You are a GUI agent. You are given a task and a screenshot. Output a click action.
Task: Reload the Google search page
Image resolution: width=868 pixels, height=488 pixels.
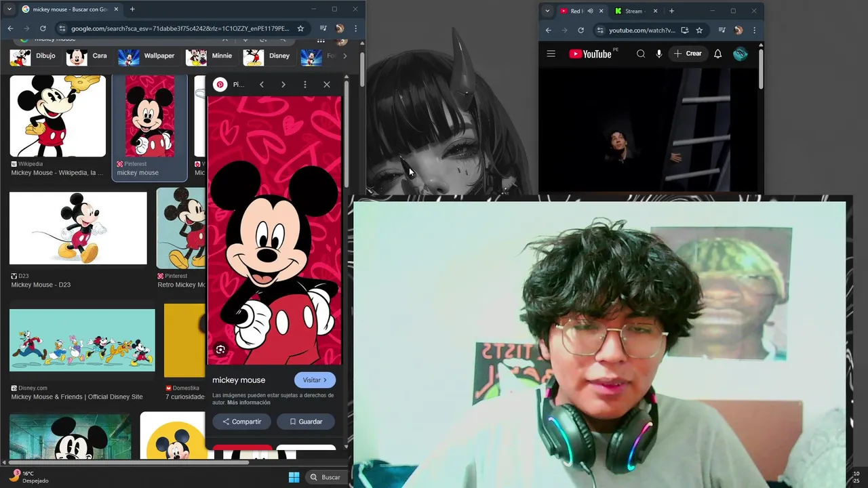43,28
